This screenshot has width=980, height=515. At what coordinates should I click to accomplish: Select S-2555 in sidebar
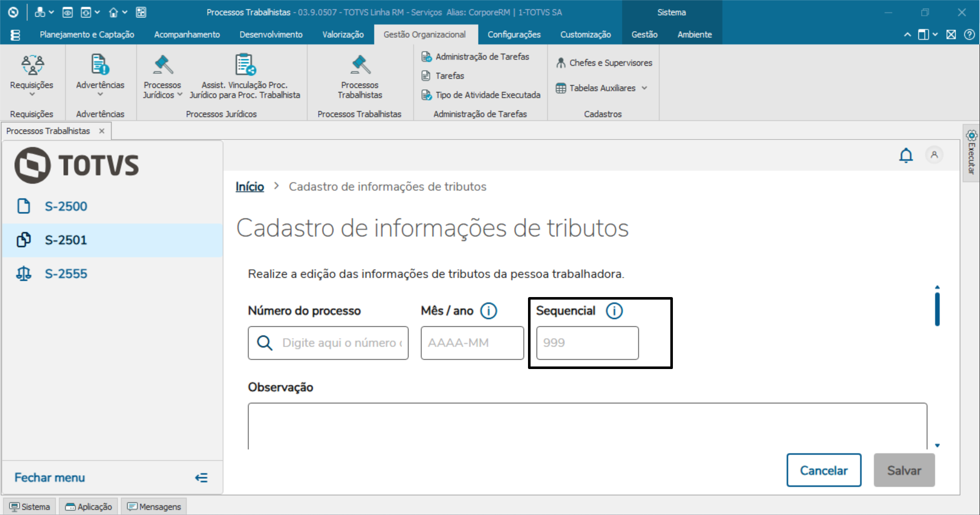click(113, 274)
